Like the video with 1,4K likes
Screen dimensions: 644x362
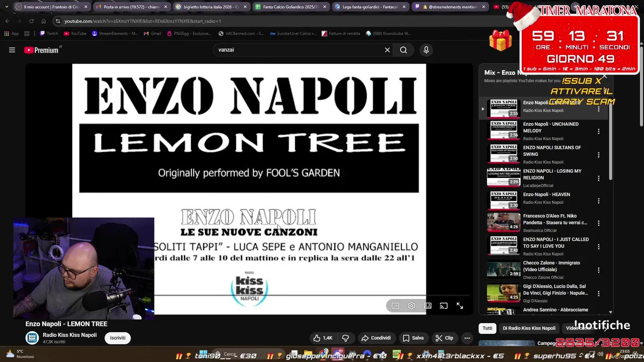click(x=322, y=338)
